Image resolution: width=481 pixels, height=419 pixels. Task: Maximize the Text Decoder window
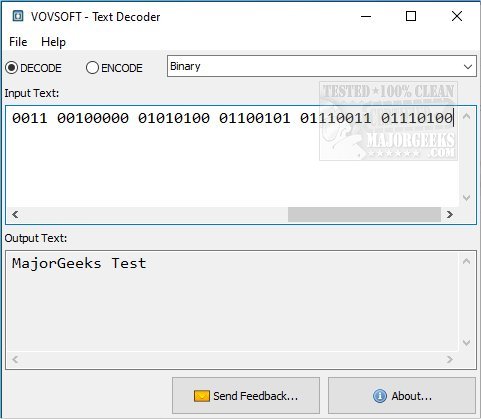click(411, 16)
